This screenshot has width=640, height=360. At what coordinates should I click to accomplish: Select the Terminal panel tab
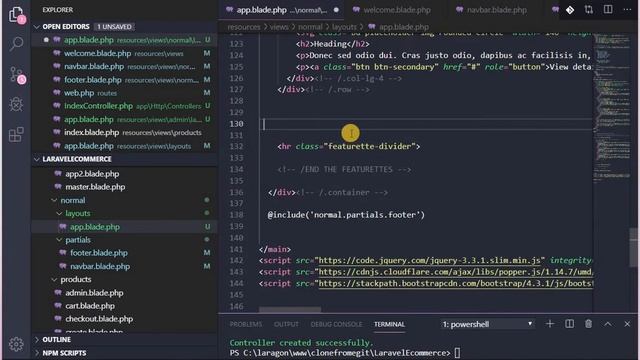389,324
